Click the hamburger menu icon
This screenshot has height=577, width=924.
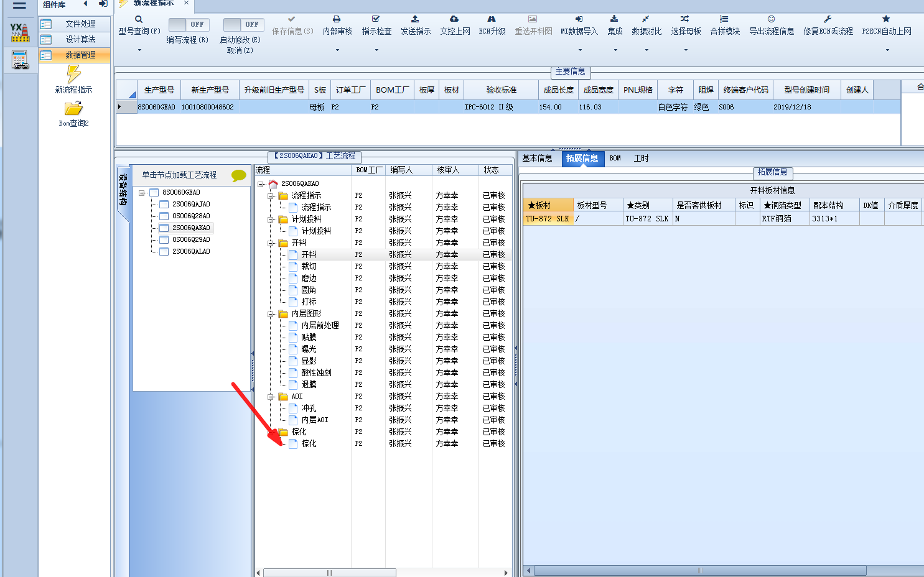[20, 6]
